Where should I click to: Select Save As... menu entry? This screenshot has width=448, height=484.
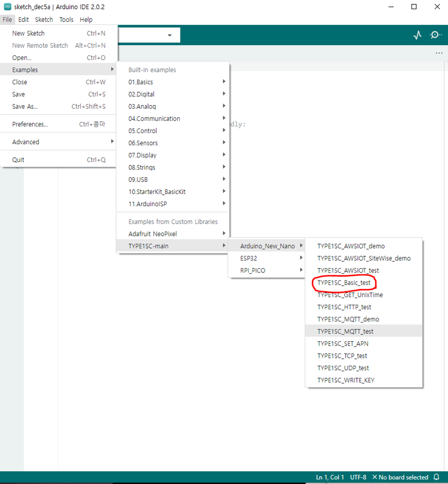click(58, 107)
